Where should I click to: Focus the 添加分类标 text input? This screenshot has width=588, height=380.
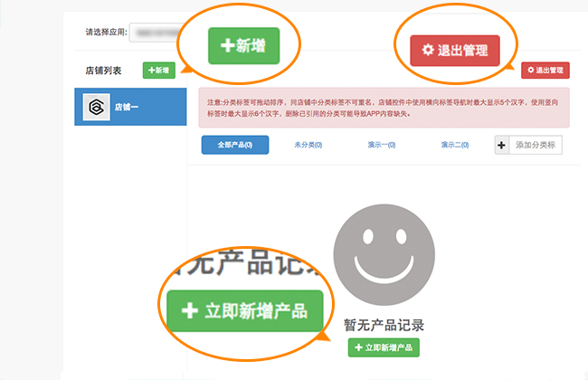(537, 145)
